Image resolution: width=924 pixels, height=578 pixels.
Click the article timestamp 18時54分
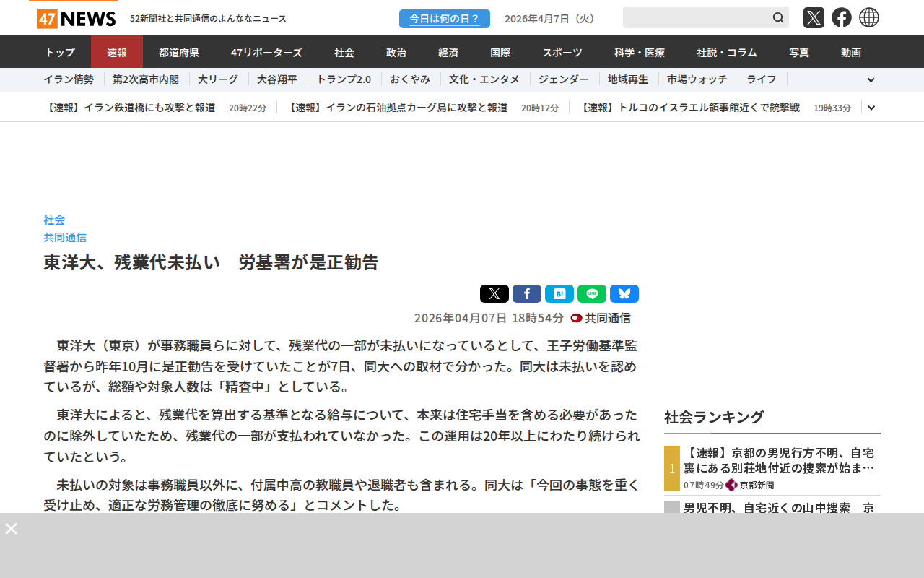(x=489, y=318)
